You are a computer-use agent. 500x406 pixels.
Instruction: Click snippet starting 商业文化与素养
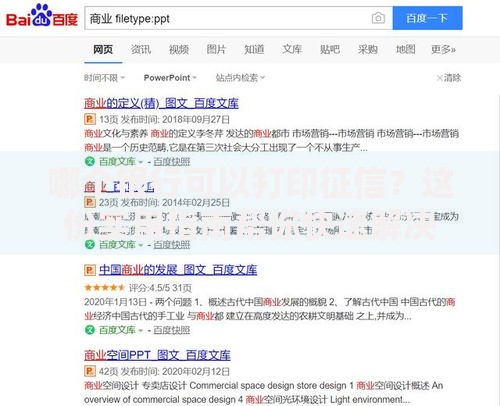tap(272, 141)
